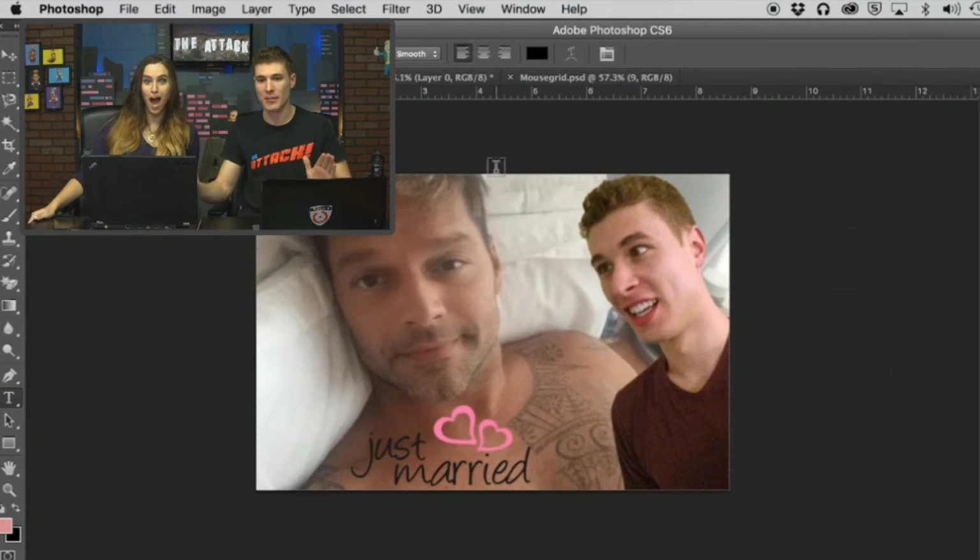Click the black background color swatch
This screenshot has height=560, width=980.
coord(15,536)
